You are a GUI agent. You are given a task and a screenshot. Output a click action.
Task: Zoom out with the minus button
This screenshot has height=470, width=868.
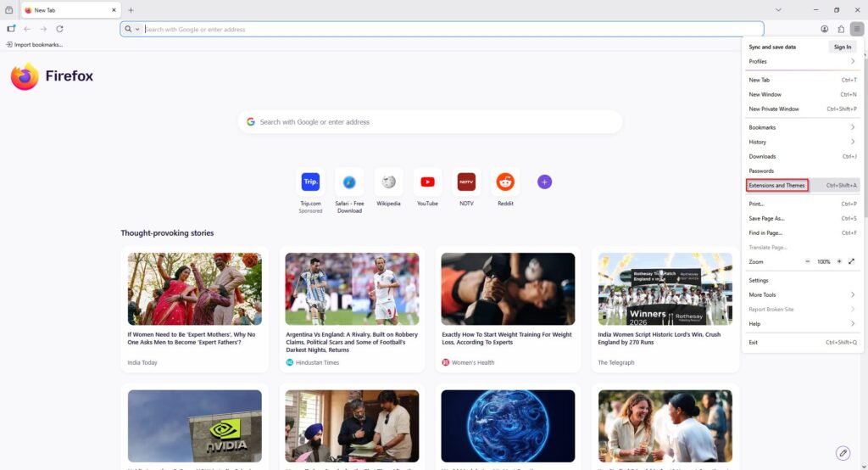807,261
